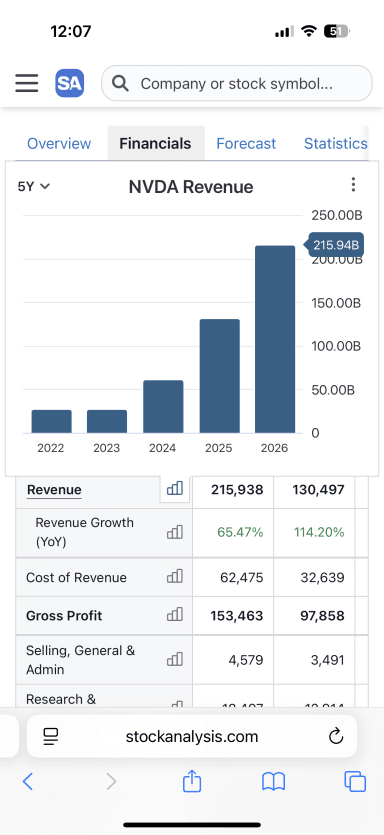Go back to previous page
Viewport: 384px width, 835px height.
(28, 781)
